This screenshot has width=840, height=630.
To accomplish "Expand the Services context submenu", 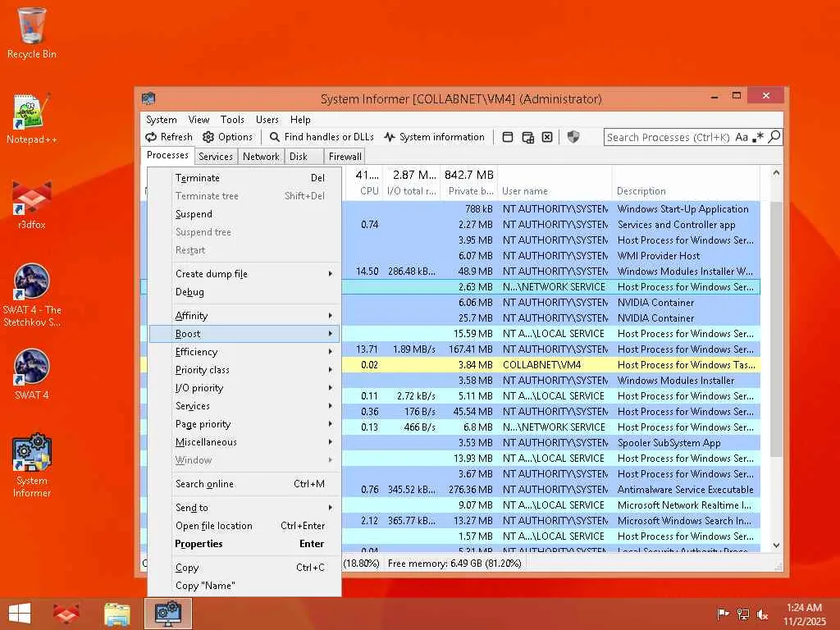I will point(244,406).
